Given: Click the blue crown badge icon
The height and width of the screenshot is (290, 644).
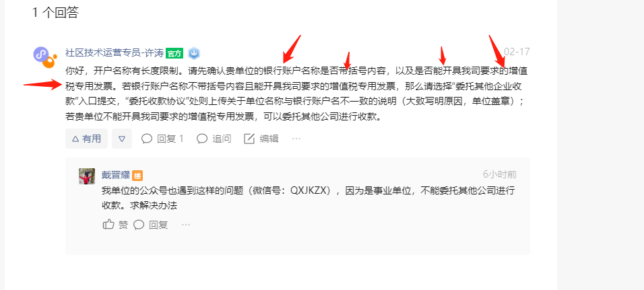Looking at the screenshot, I should pos(194,53).
